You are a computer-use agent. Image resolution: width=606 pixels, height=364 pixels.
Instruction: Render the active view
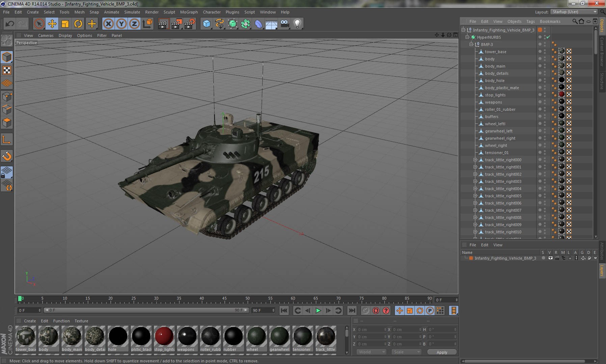[163, 24]
